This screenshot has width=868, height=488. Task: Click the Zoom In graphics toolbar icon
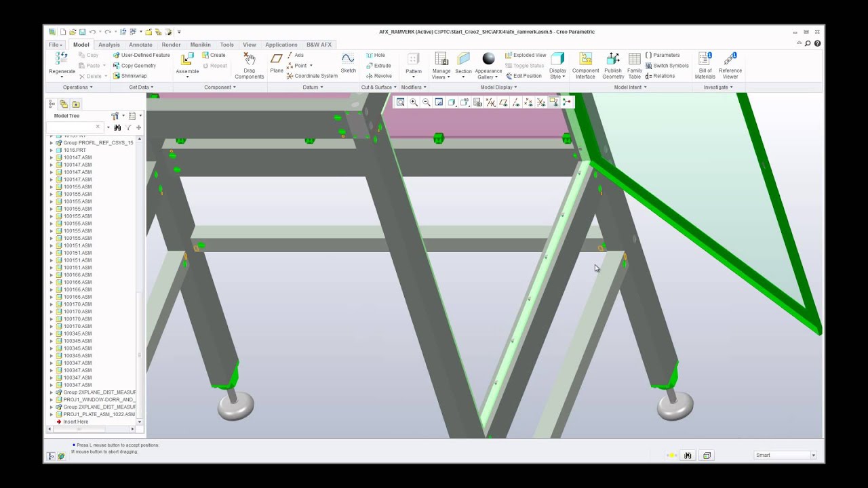414,102
